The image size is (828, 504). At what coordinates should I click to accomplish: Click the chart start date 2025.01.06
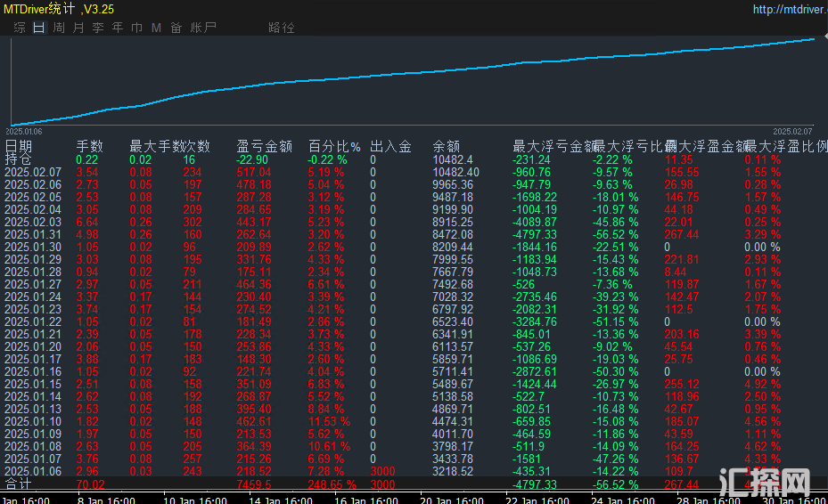[x=24, y=132]
